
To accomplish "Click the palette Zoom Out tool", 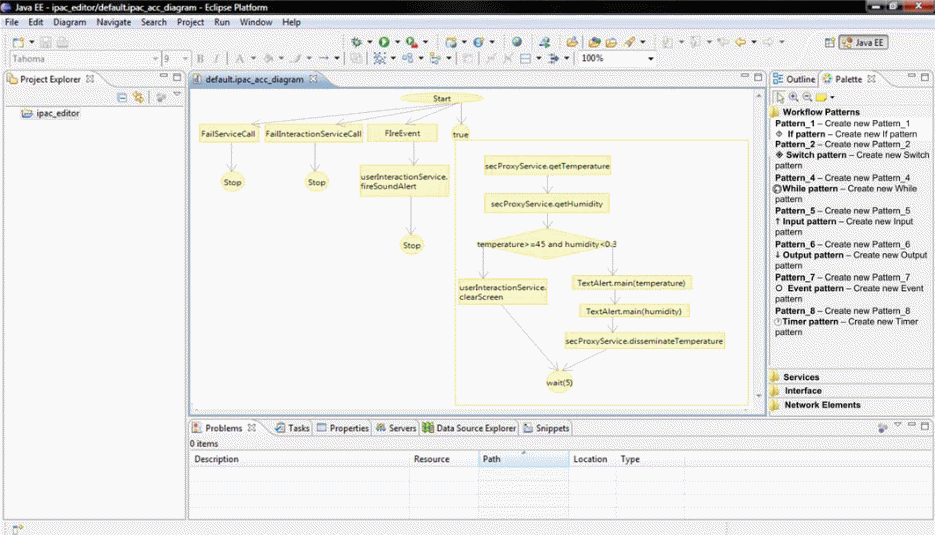I will (807, 97).
